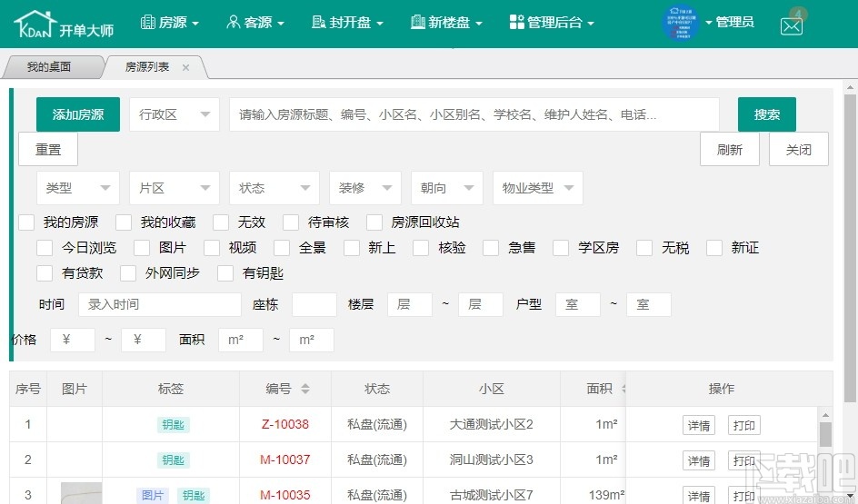The width and height of the screenshot is (858, 504).
Task: Click the 关闭 button
Action: click(798, 149)
